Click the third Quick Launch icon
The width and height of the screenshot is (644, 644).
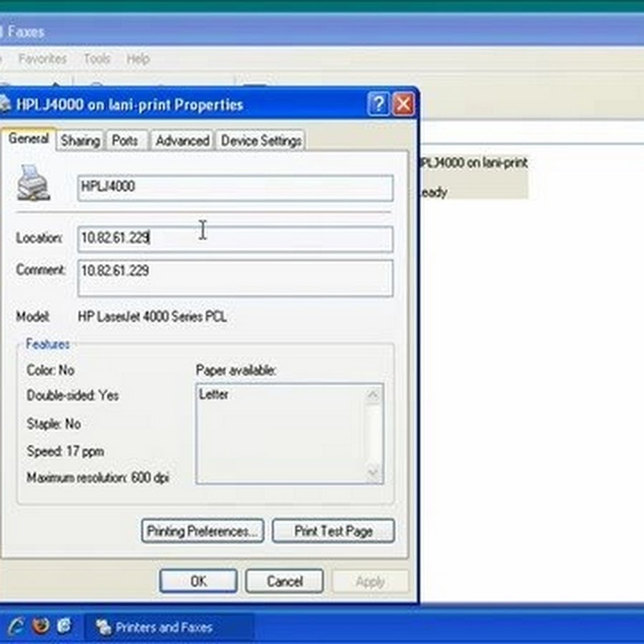64,626
